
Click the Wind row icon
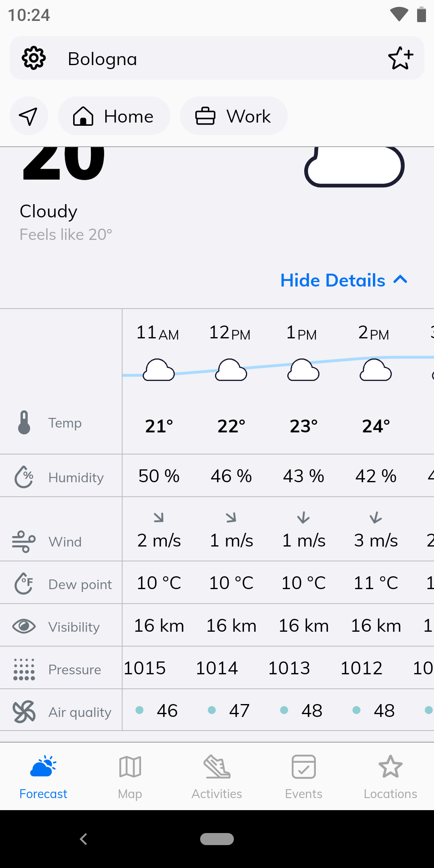tap(24, 541)
